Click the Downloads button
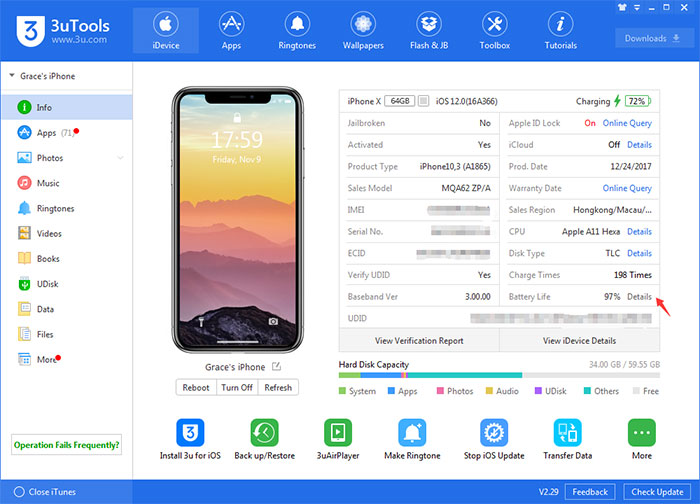Screen dimensions: 700x504 tap(652, 38)
